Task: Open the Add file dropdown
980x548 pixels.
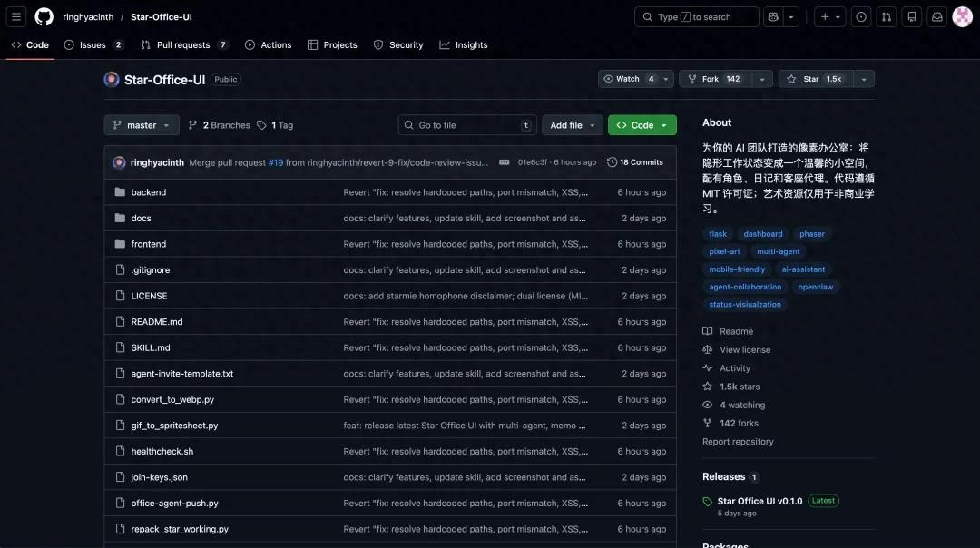Action: (572, 125)
